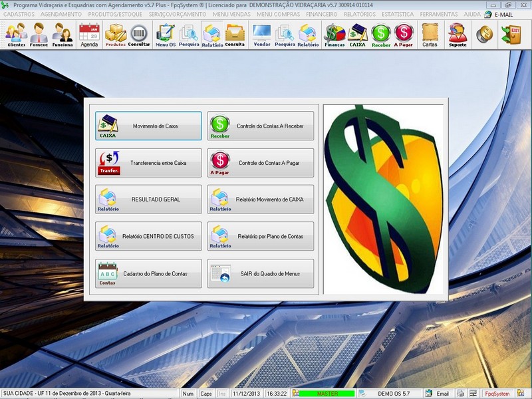The width and height of the screenshot is (532, 399).
Task: Select Relatório CENTRO DE CUSTOS button
Action: pos(148,237)
